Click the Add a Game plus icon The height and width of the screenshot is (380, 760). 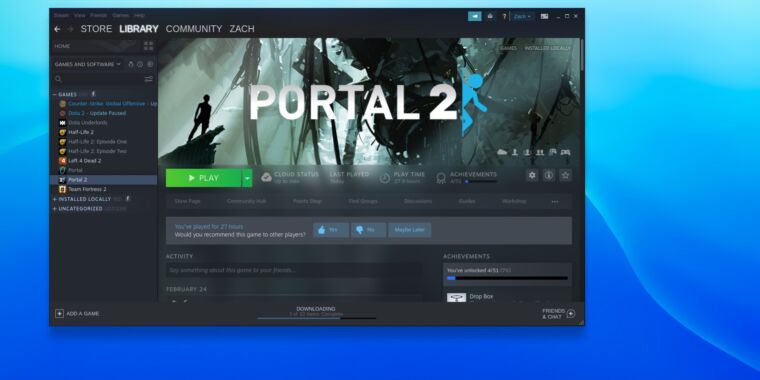59,314
